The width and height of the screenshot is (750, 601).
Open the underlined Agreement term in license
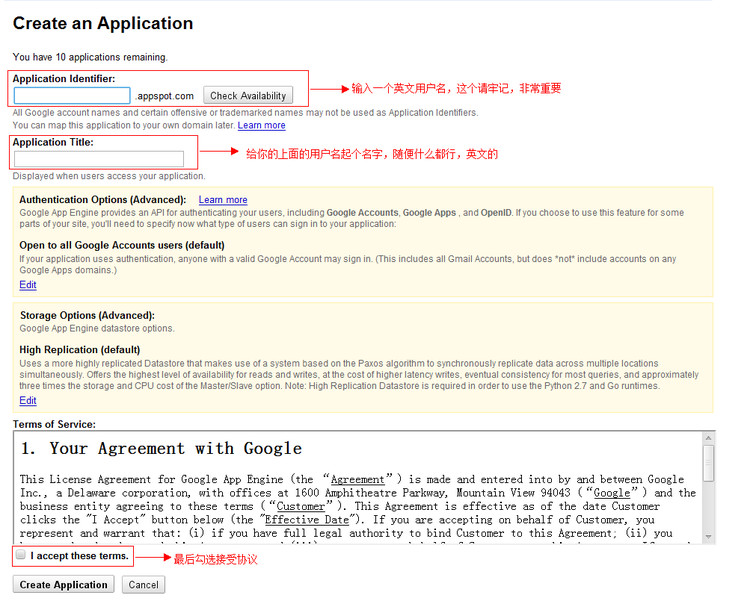click(357, 479)
